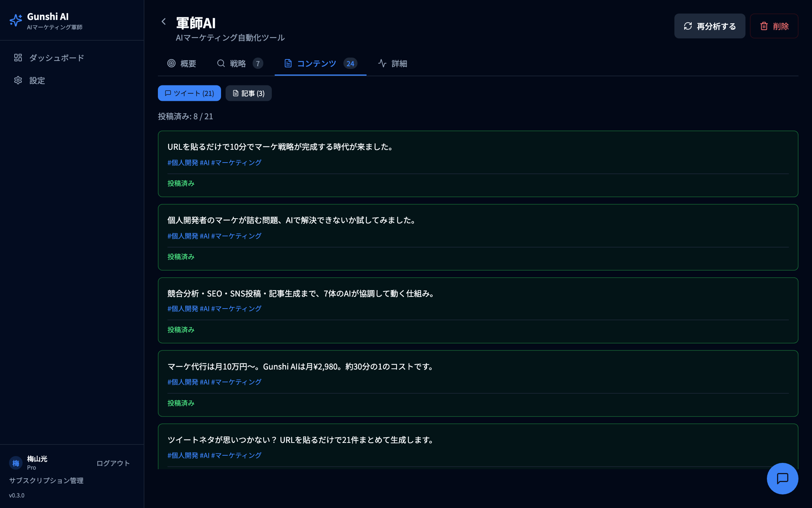Image resolution: width=812 pixels, height=508 pixels.
Task: Toggle the 記事 (3) filter
Action: [x=248, y=93]
